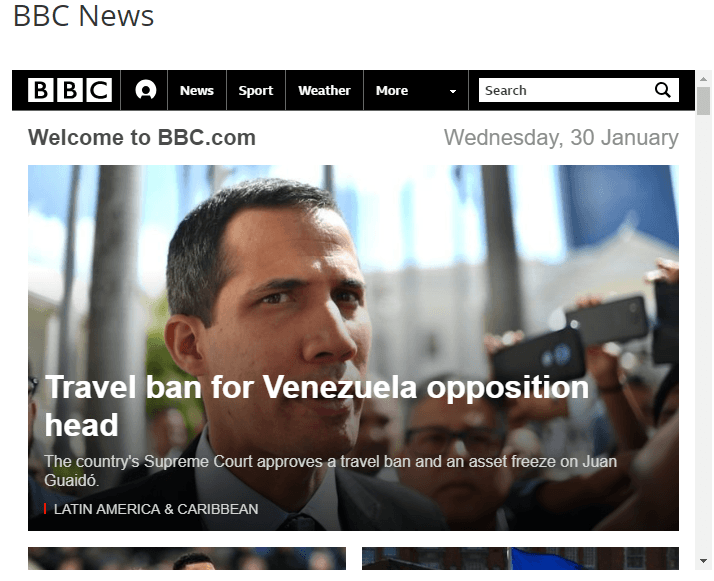Click the Welcome to BBC.com heading

142,138
